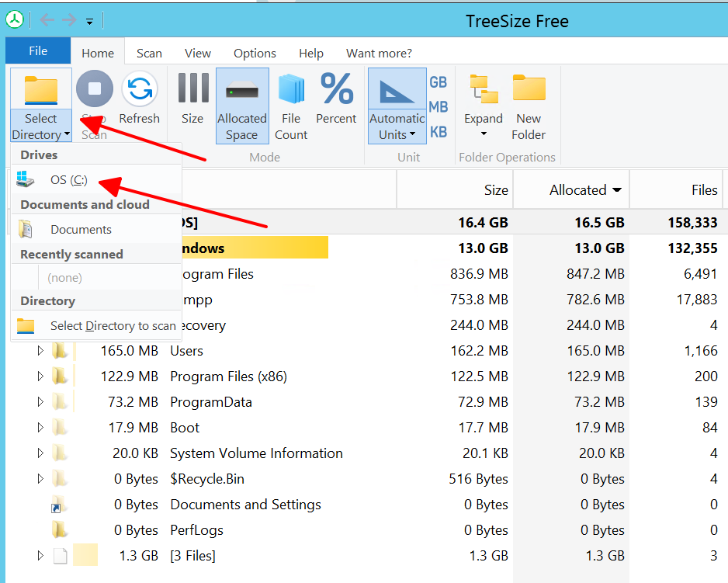Open the Want more? tab
The width and height of the screenshot is (728, 583).
point(379,53)
